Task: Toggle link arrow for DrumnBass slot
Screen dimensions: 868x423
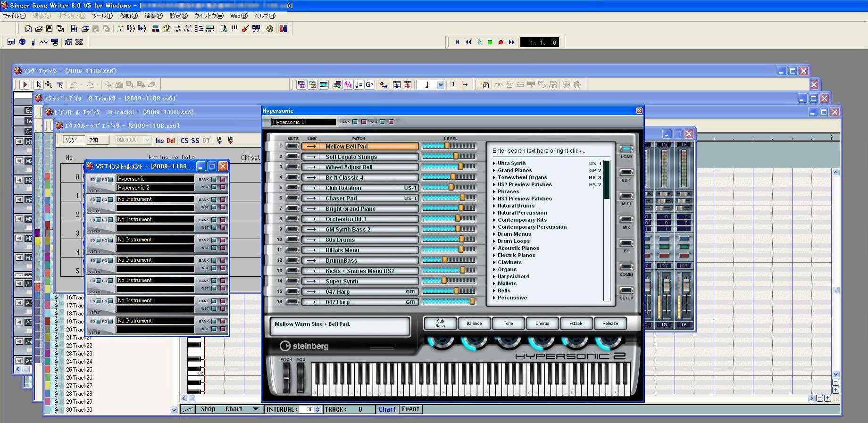Action: pyautogui.click(x=311, y=260)
